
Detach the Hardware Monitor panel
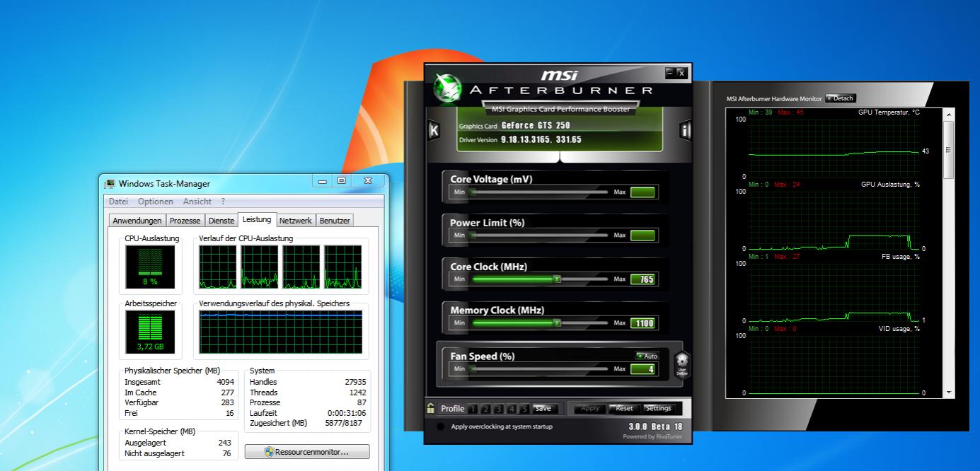click(840, 98)
